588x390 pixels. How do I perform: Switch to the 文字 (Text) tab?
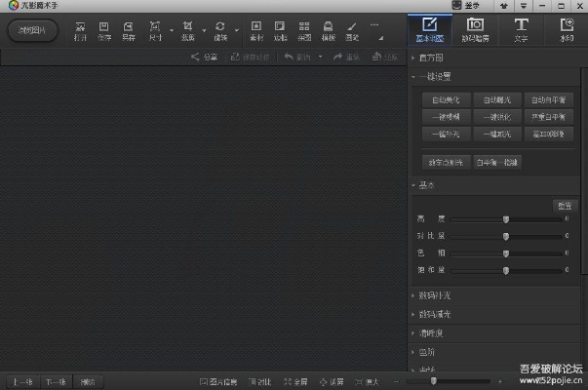point(522,29)
